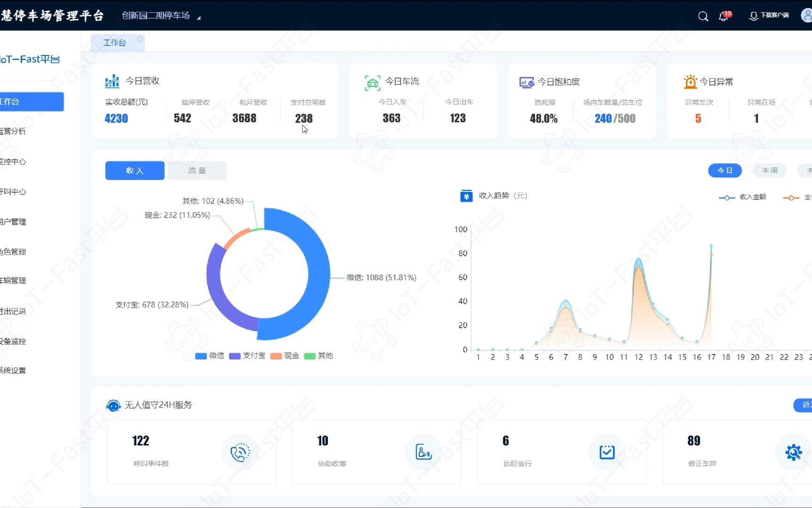This screenshot has height=508, width=812.
Task: Click the 收入趋势 yen icon
Action: click(466, 196)
